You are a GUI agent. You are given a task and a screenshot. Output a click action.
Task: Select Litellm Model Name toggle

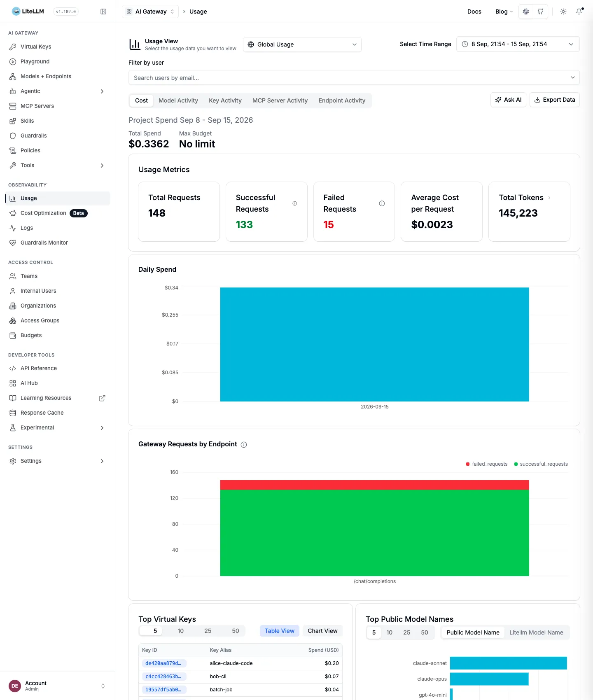536,632
